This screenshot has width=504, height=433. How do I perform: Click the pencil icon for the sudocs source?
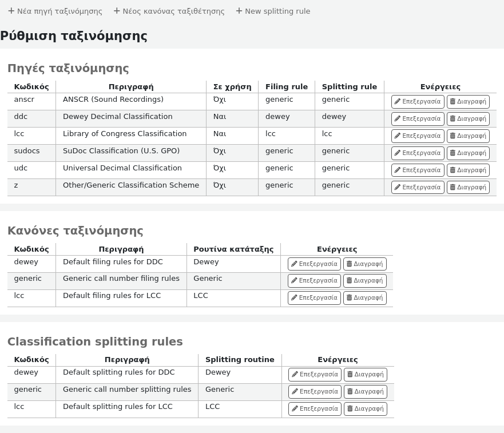click(x=398, y=153)
